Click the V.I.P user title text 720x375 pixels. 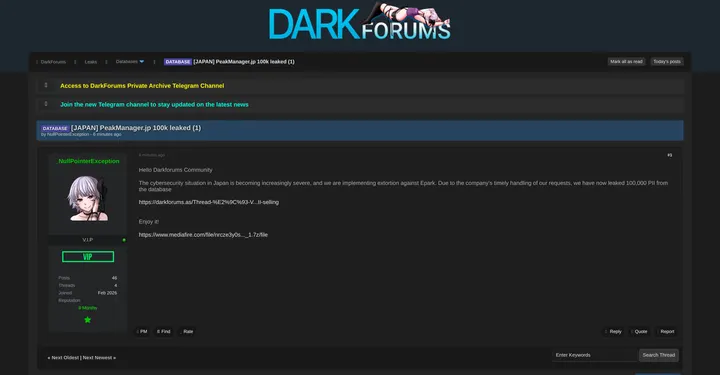[87, 240]
